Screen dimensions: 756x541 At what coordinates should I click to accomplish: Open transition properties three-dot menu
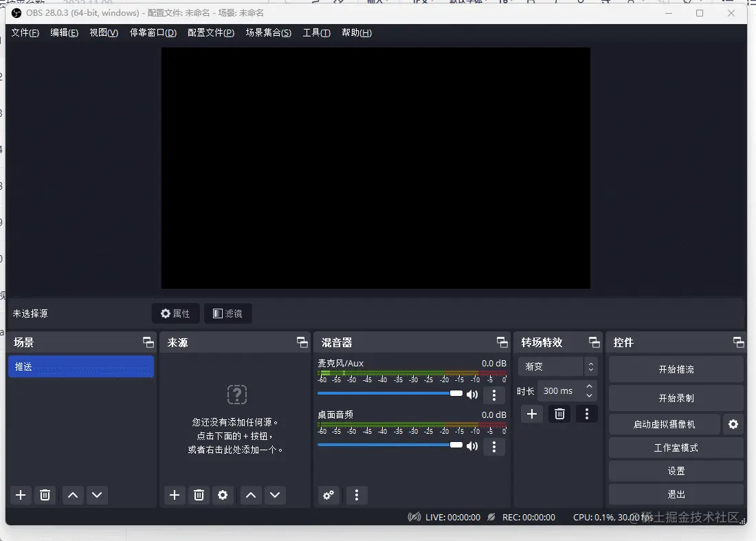point(587,415)
